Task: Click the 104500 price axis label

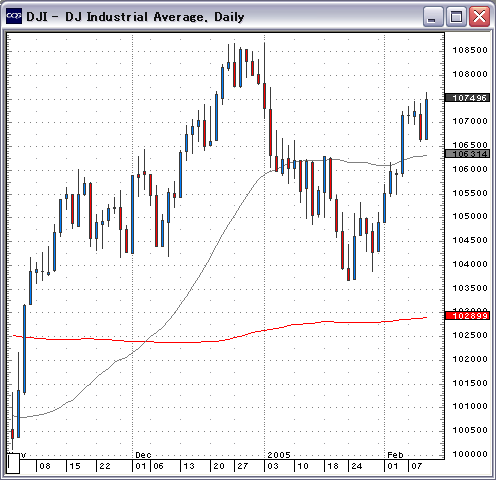Action: pos(470,240)
